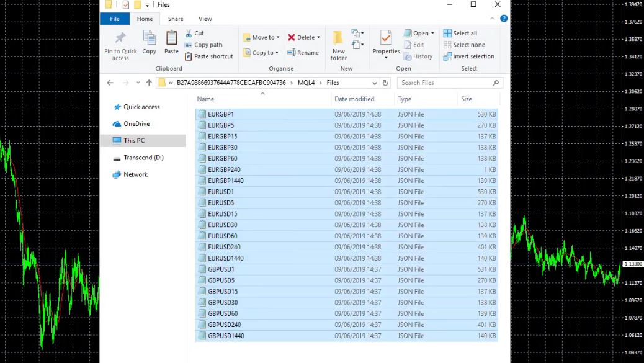This screenshot has height=363, width=644.
Task: Expand the Copy to dropdown
Action: pyautogui.click(x=277, y=53)
